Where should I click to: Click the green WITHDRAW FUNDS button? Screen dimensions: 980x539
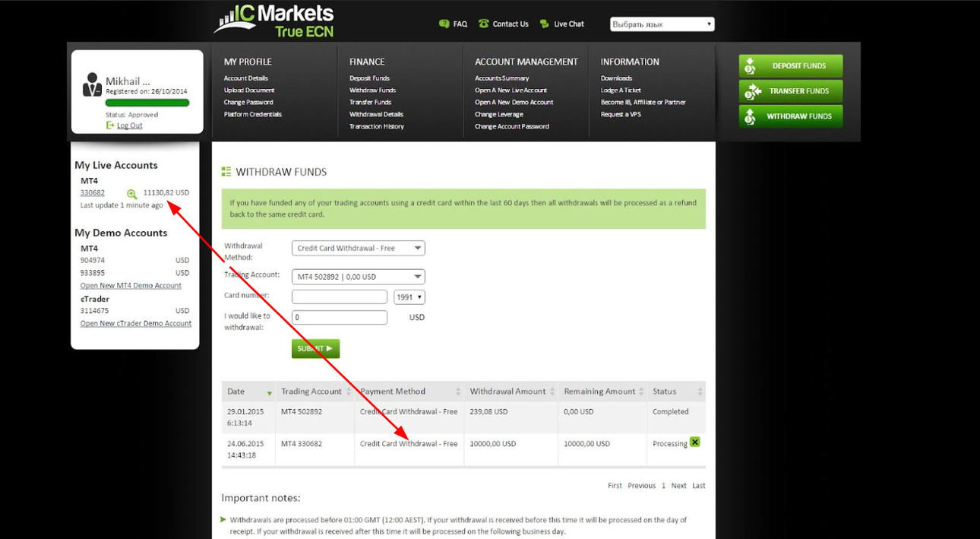coord(791,116)
